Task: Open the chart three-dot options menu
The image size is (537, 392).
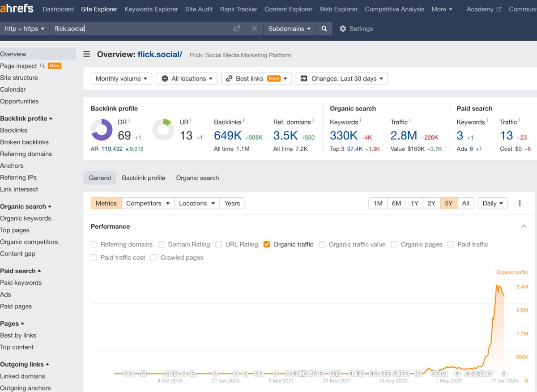Action: point(520,203)
